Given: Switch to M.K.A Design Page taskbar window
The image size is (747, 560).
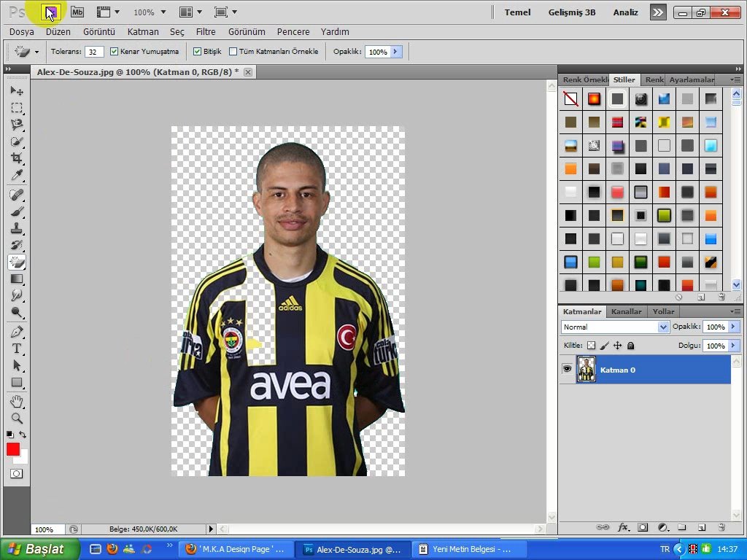Looking at the screenshot, I should [x=236, y=549].
